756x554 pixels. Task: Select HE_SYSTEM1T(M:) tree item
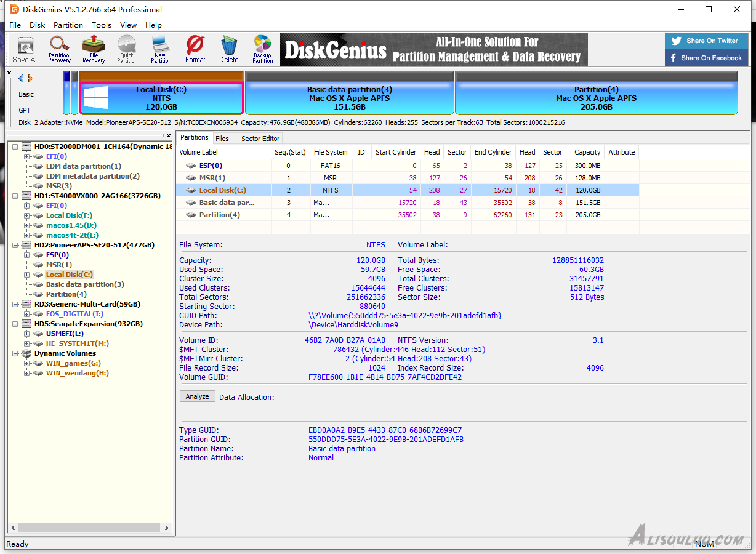pos(78,343)
